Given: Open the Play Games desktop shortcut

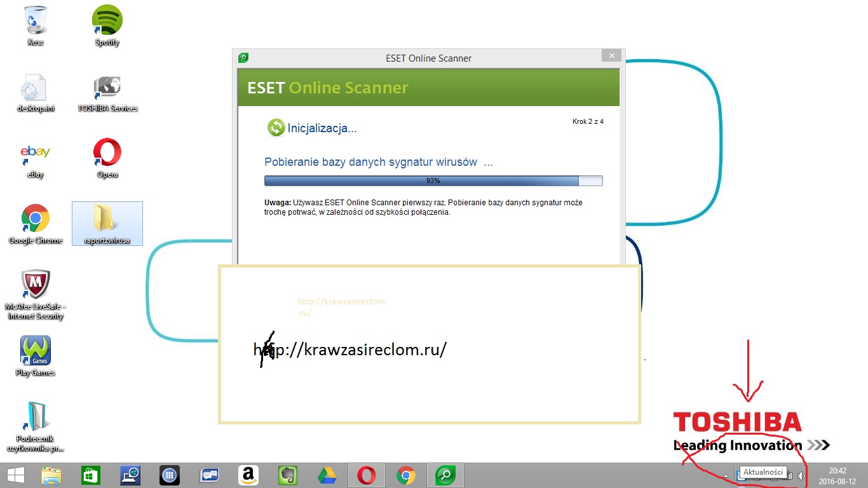Looking at the screenshot, I should pos(36,356).
